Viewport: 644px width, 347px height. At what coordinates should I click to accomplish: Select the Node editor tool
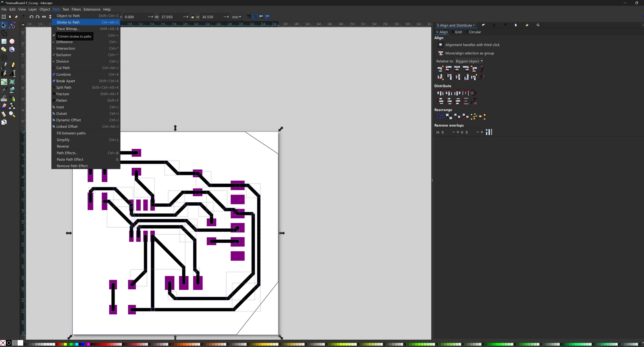click(x=12, y=26)
